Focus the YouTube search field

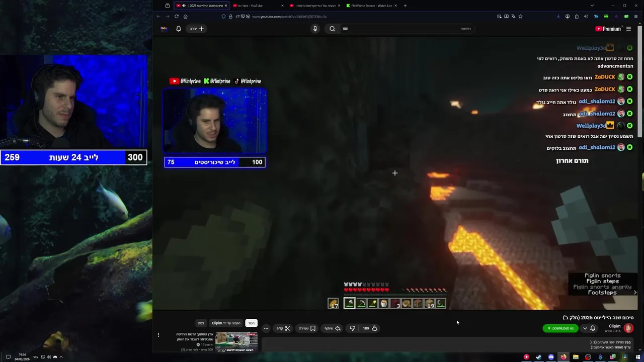[408, 29]
